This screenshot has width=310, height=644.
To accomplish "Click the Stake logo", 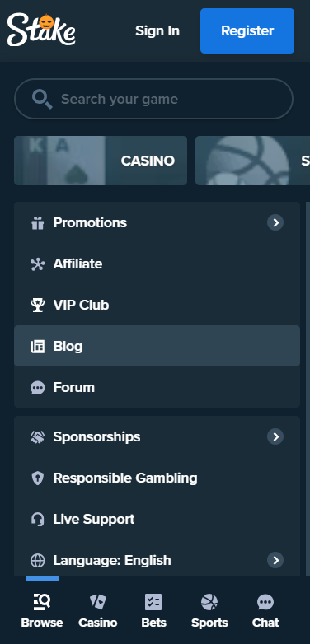I will (41, 30).
